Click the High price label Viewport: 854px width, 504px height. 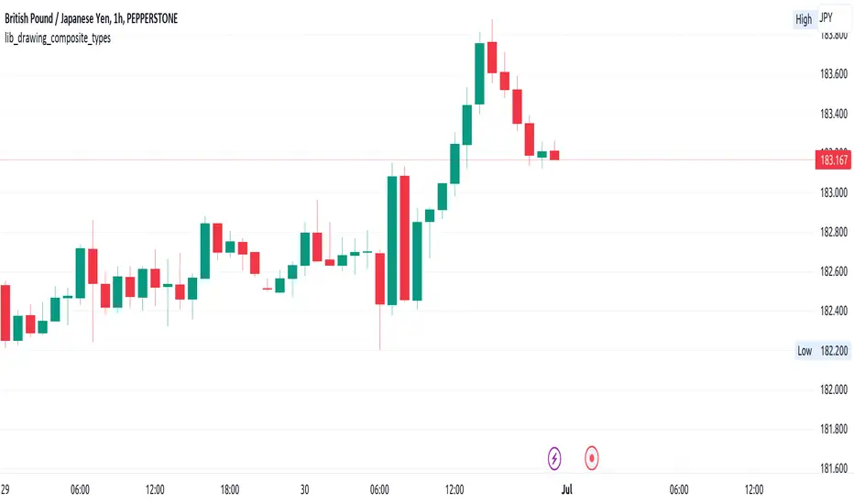tap(804, 19)
